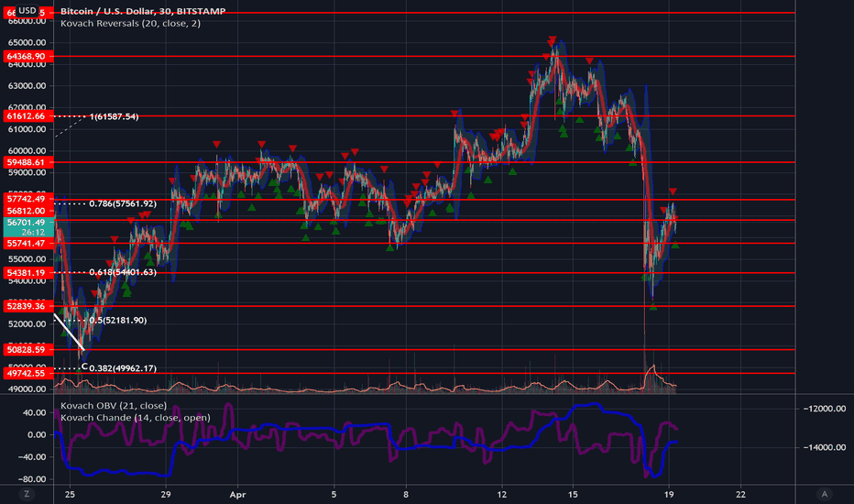Click the 64368.90 price level label
854x504 pixels.
(28, 56)
